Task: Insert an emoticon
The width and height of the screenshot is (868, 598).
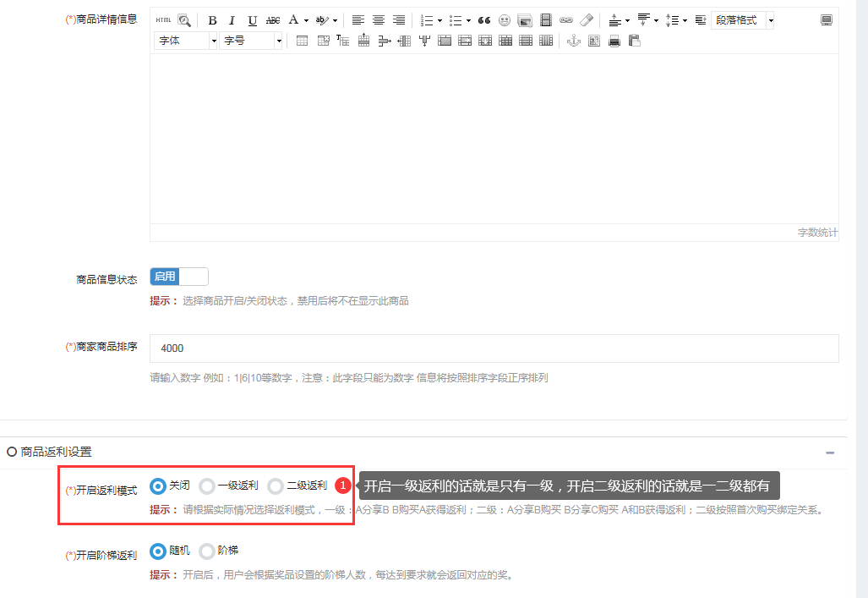Action: tap(505, 20)
